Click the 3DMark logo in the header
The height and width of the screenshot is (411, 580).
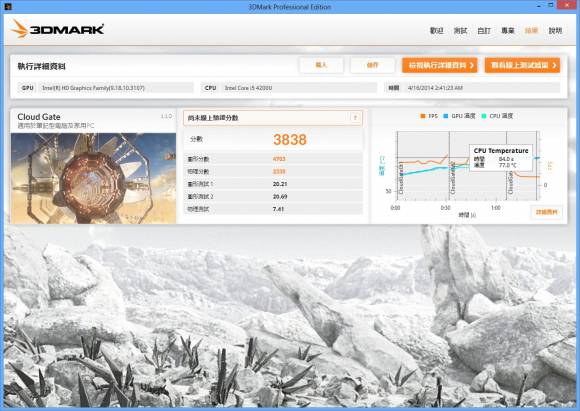pyautogui.click(x=57, y=29)
